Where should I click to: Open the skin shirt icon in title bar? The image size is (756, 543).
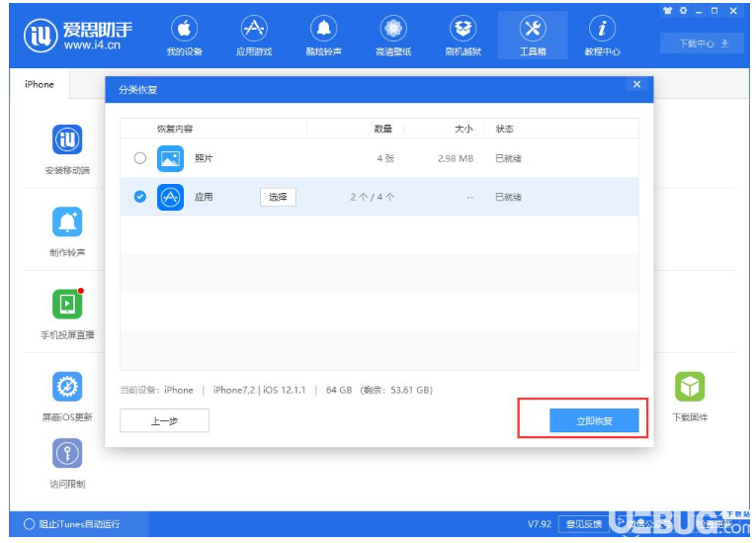tap(668, 11)
